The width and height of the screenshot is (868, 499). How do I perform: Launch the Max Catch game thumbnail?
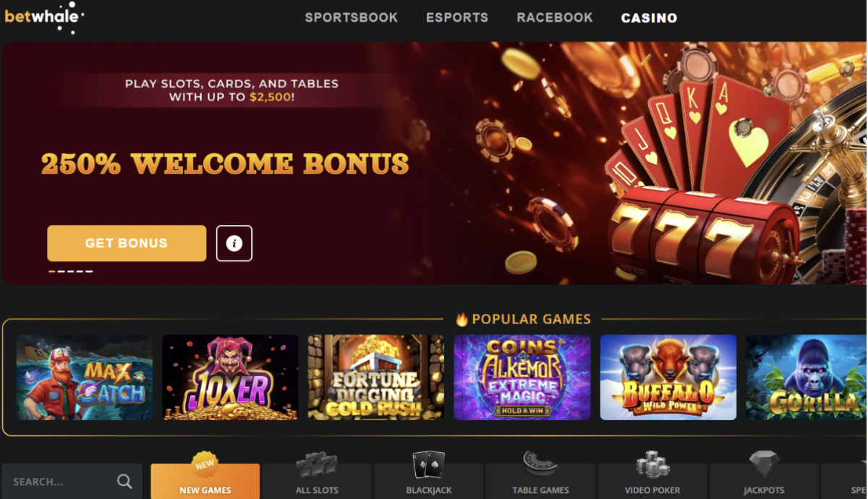[x=85, y=378]
